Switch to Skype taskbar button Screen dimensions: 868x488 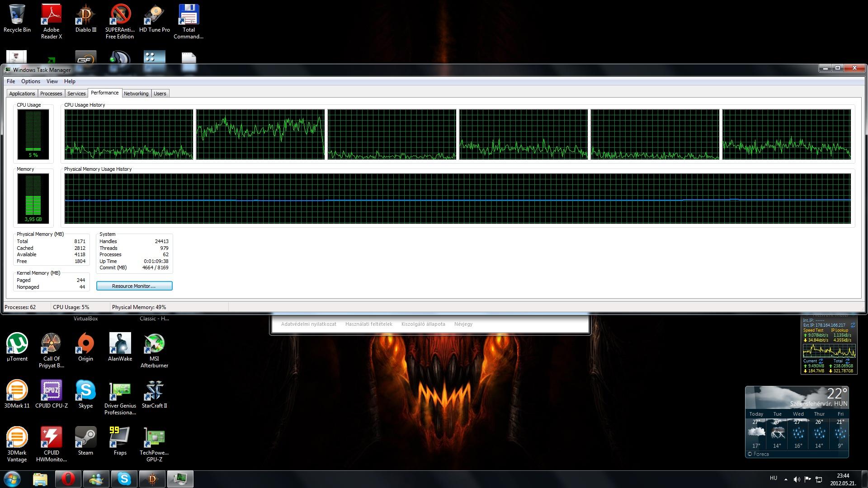click(x=124, y=479)
